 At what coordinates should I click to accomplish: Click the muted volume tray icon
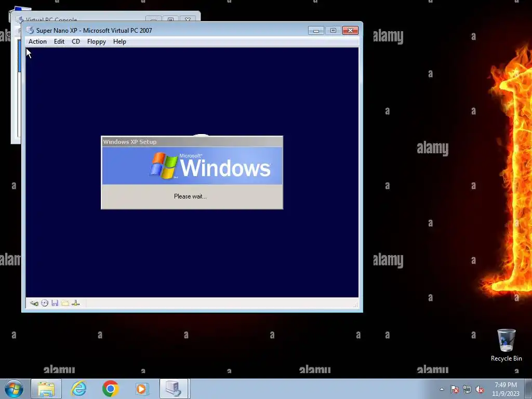point(480,389)
